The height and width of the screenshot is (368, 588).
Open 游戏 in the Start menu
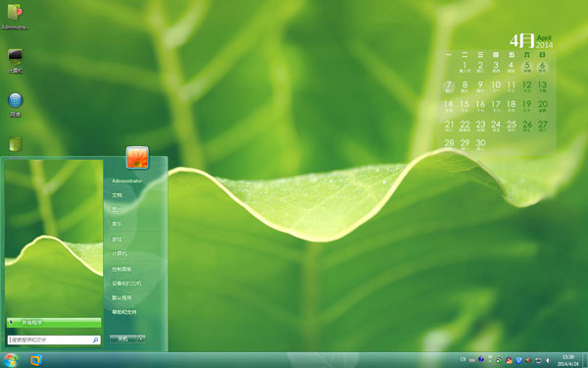point(117,238)
